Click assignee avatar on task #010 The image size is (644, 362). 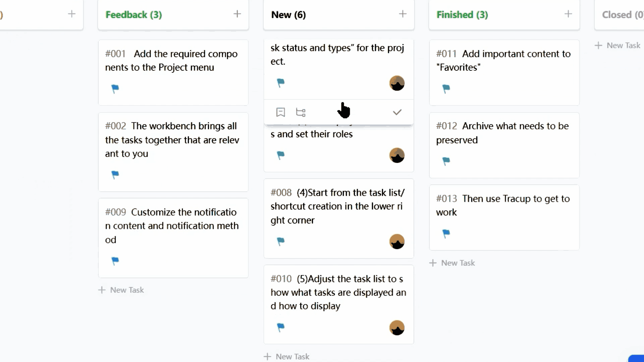397,327
